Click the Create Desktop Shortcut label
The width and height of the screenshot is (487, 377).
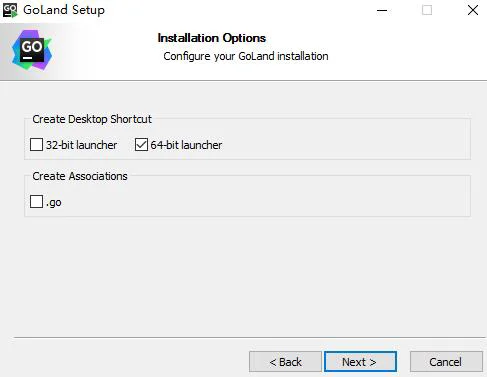coord(92,119)
